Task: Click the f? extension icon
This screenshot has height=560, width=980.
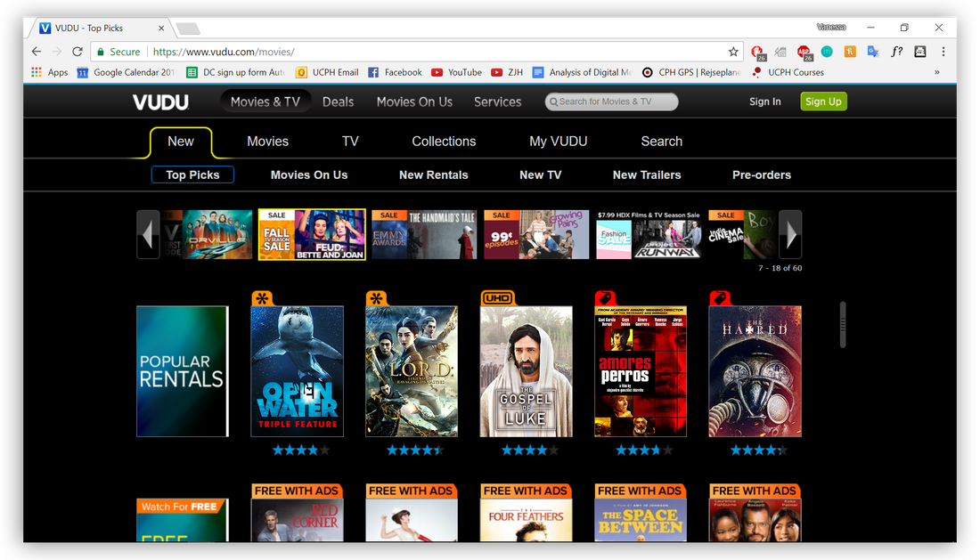Action: pyautogui.click(x=897, y=52)
